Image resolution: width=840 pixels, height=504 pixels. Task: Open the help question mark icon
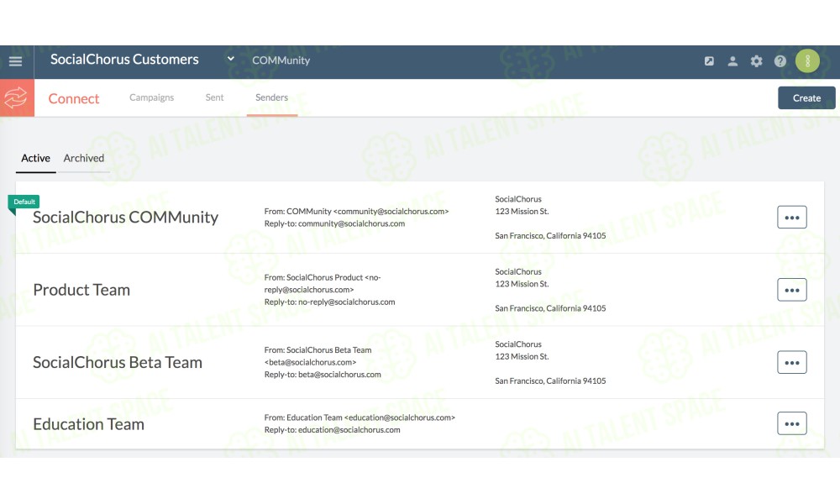pos(780,61)
